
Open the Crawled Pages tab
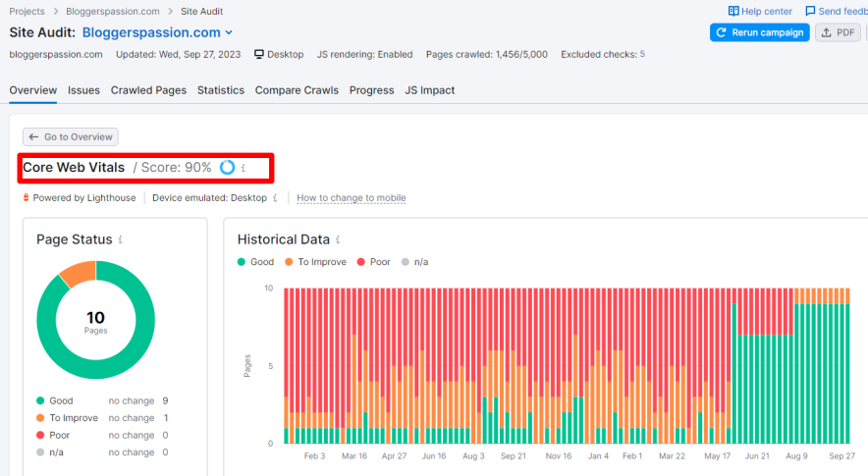point(148,90)
